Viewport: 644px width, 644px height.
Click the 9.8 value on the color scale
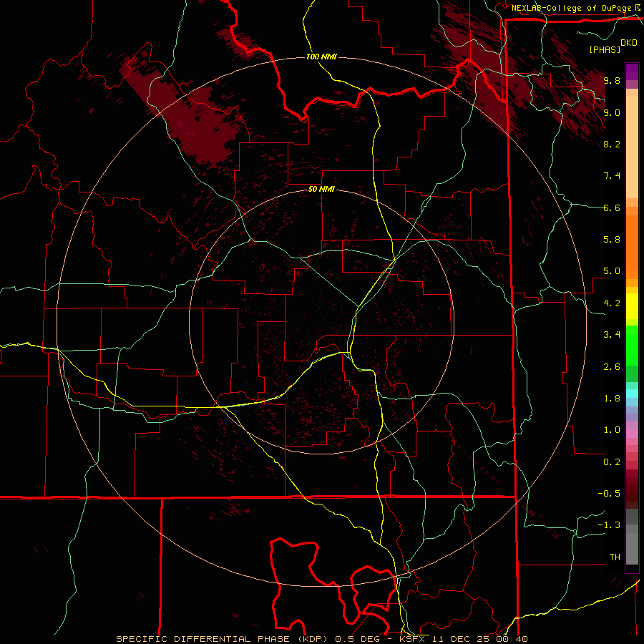point(612,80)
